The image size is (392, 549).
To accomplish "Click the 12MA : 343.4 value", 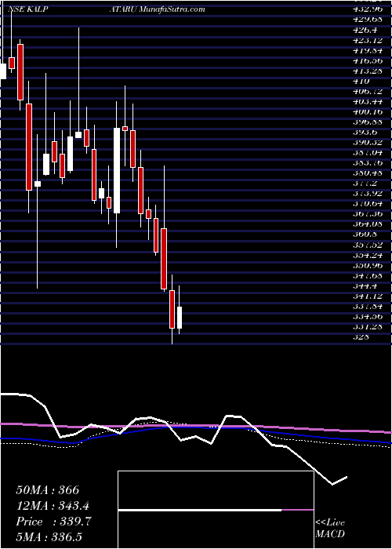I will coord(52,506).
